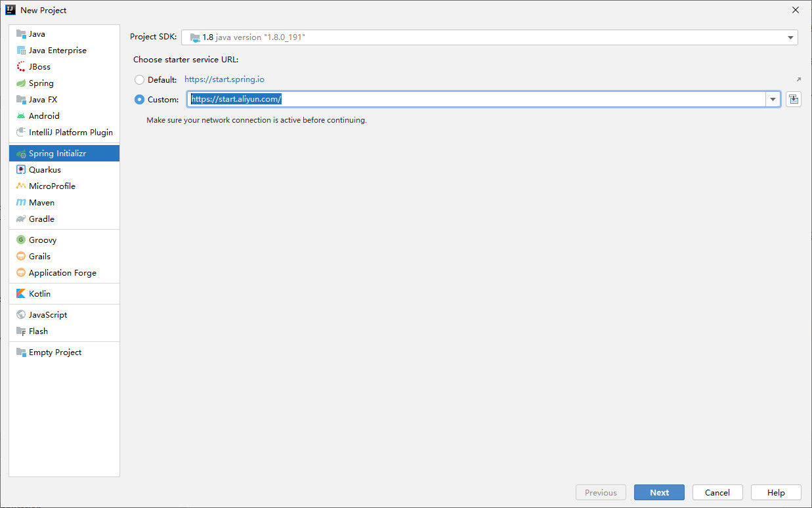Pick the Java FX folder icon
Viewport: 812px width, 508px height.
click(21, 100)
